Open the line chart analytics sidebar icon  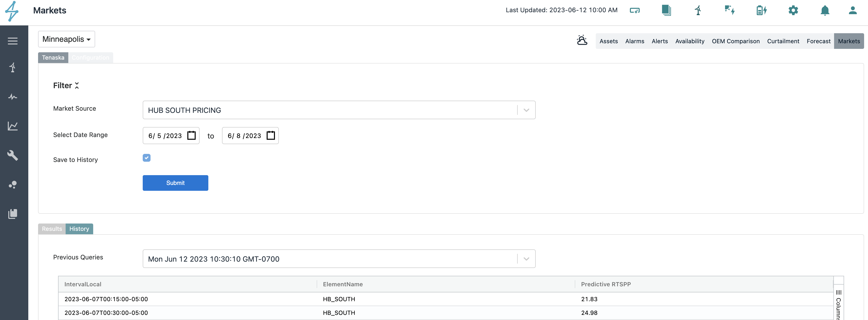(x=13, y=126)
